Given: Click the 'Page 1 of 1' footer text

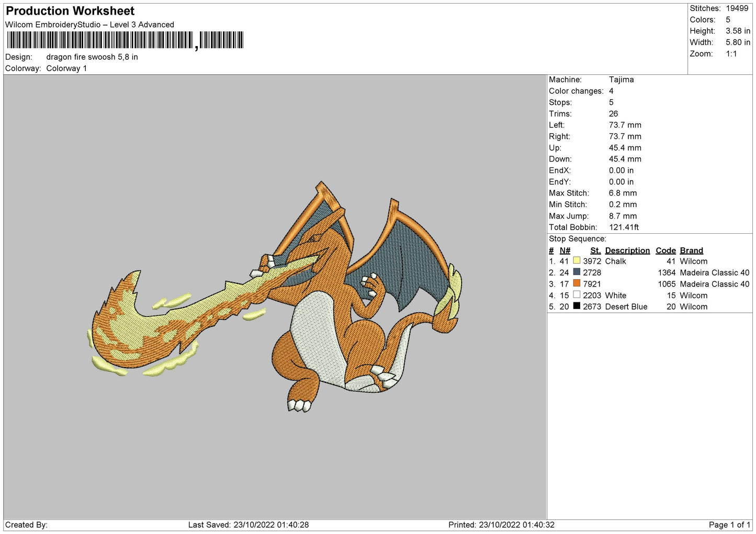Looking at the screenshot, I should pyautogui.click(x=729, y=525).
